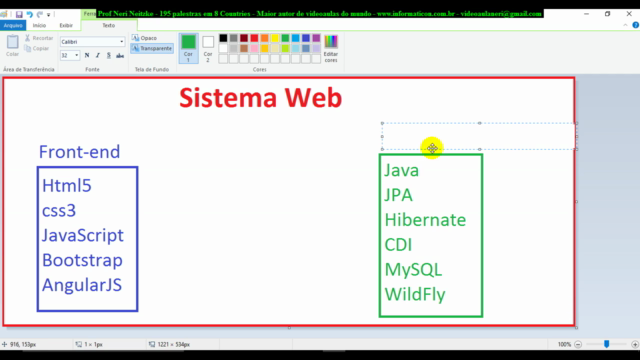This screenshot has width=640, height=360.
Task: Click the 'Bootstrap' text on canvas
Action: pos(82,260)
